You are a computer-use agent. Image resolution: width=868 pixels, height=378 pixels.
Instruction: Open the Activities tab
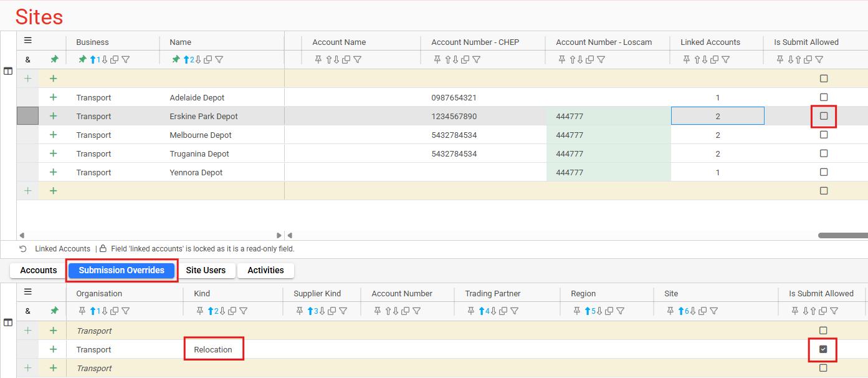pyautogui.click(x=265, y=270)
